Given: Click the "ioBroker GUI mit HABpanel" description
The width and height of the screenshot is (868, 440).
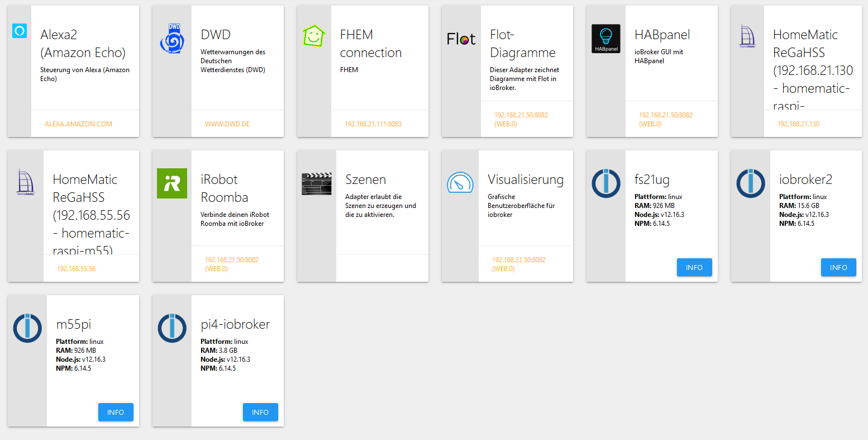Looking at the screenshot, I should pos(659,56).
